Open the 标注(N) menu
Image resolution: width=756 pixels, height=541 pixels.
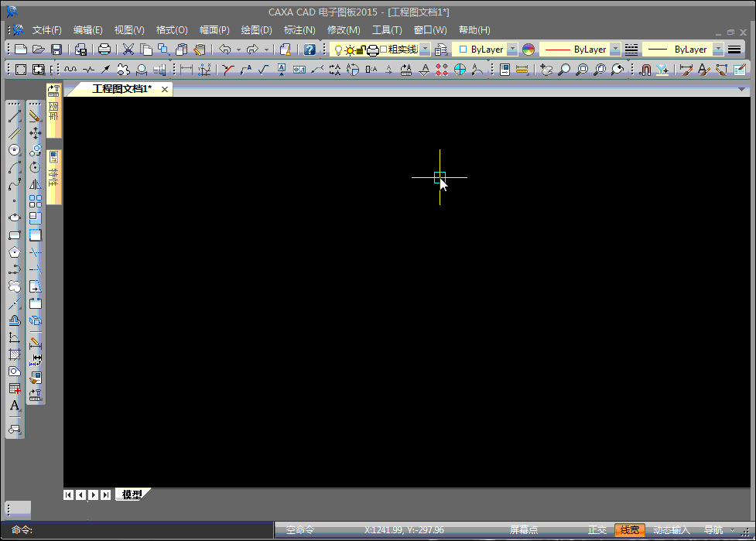[299, 30]
